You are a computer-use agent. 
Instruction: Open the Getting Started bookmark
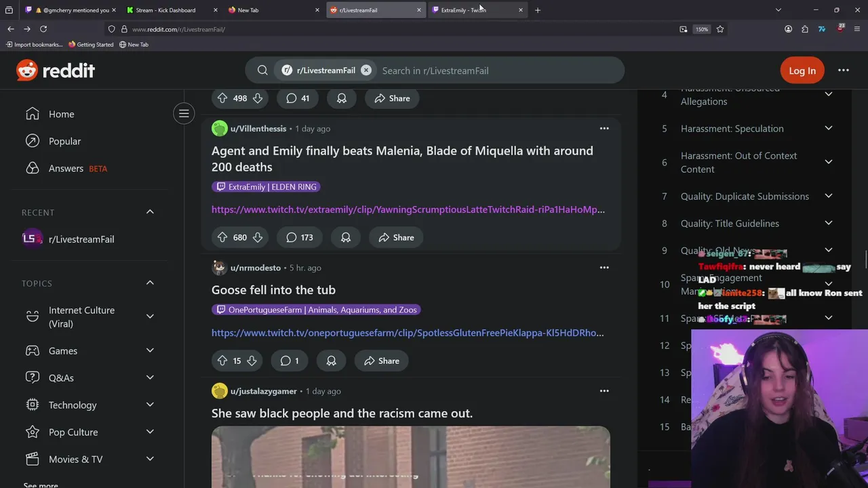click(x=91, y=45)
